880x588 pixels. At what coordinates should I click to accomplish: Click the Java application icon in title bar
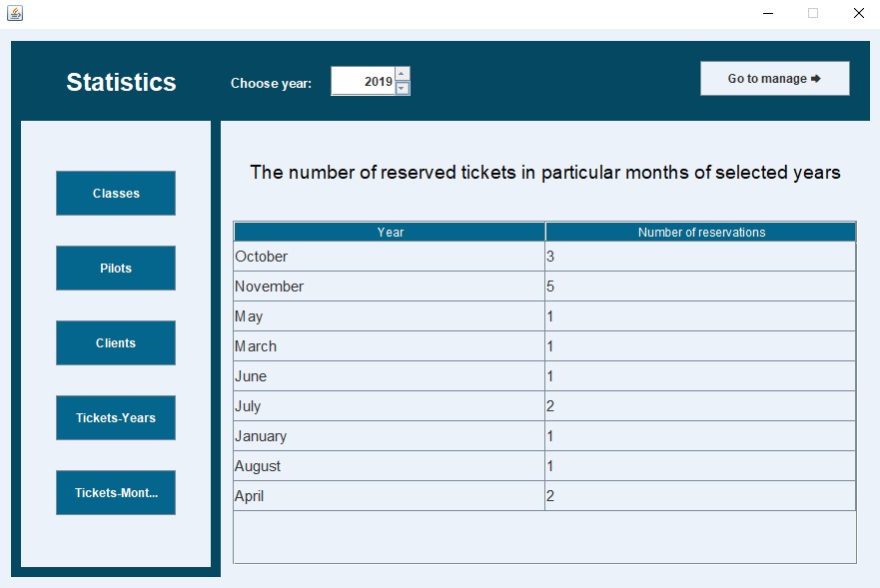tap(15, 13)
